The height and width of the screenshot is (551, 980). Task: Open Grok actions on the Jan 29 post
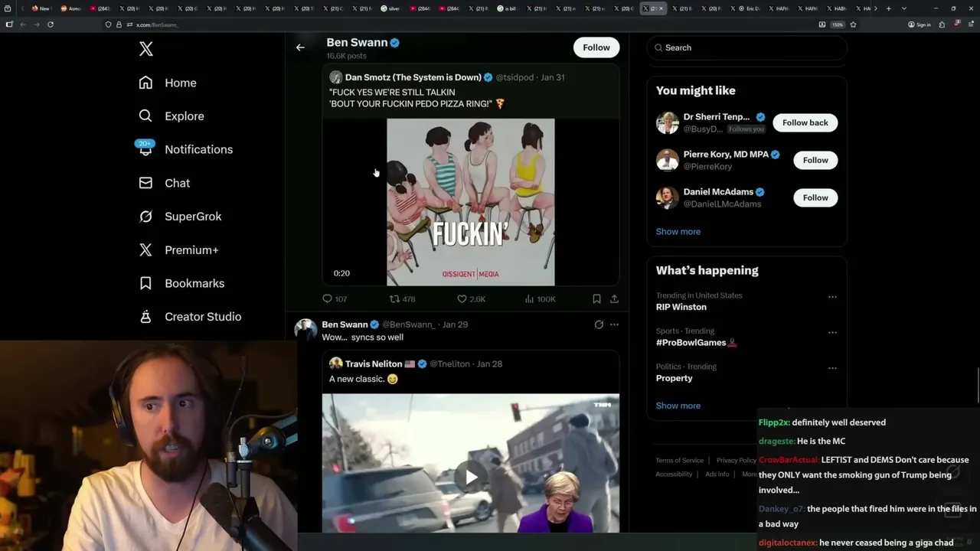[x=599, y=324]
